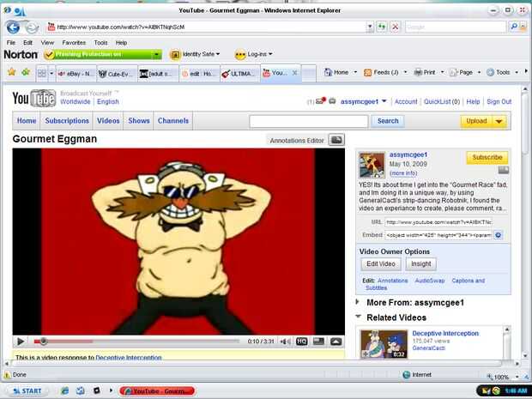532x399 pixels.
Task: Click the Page toolbar icon
Action: 454,72
